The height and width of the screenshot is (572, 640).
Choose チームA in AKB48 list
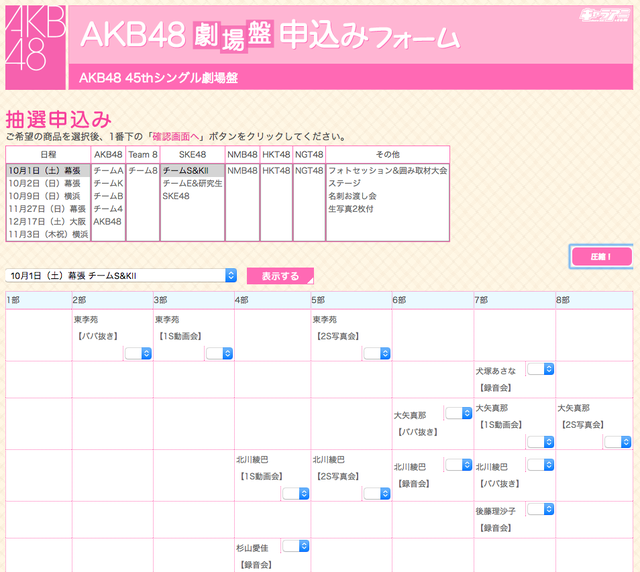108,171
